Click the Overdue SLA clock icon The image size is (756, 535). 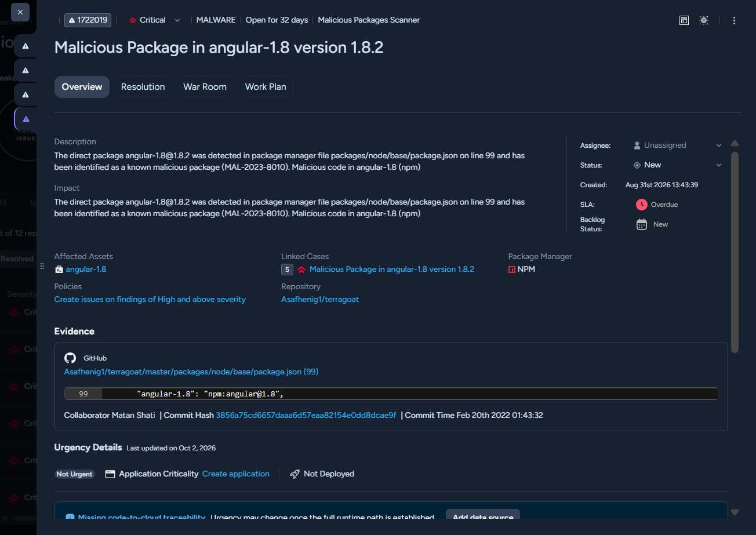pyautogui.click(x=641, y=205)
